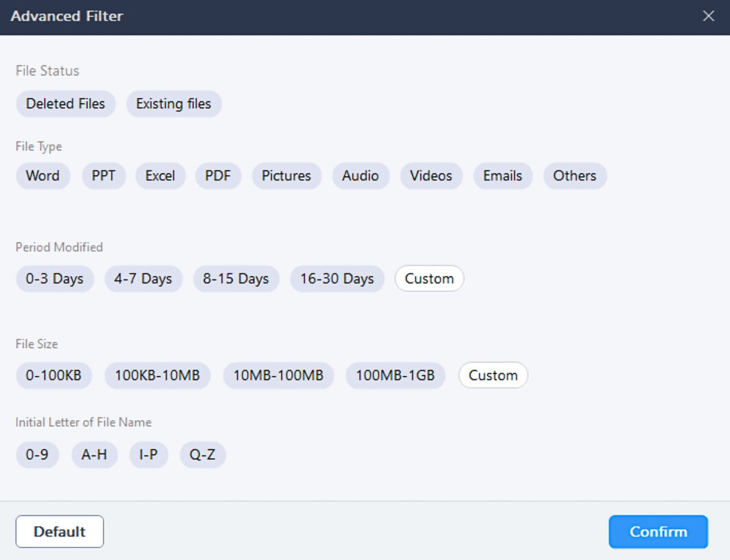Toggle the Deleted Files filter
The height and width of the screenshot is (560, 730).
click(x=65, y=104)
